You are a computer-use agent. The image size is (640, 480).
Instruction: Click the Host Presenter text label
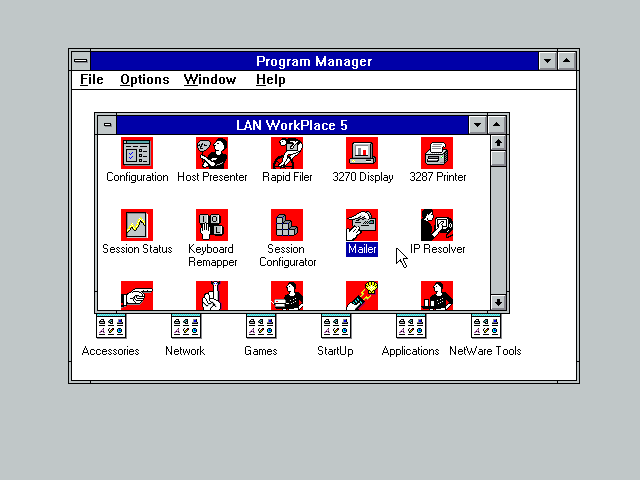tap(212, 177)
